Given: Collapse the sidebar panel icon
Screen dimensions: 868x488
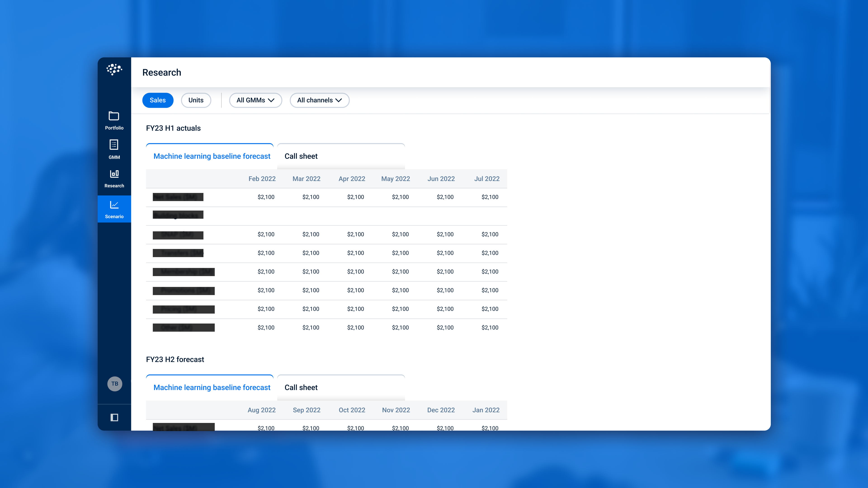Looking at the screenshot, I should [x=114, y=417].
